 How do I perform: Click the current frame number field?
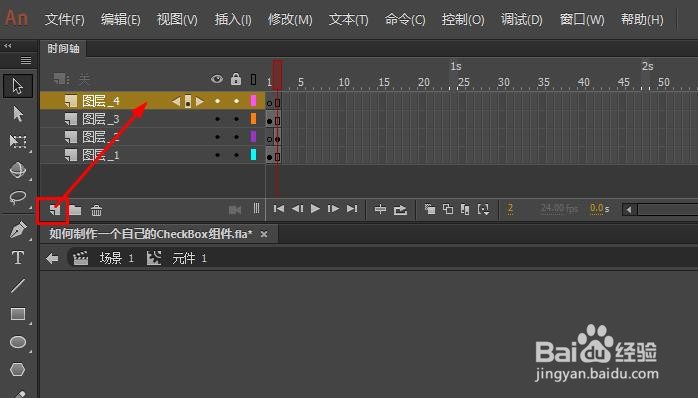click(x=510, y=208)
